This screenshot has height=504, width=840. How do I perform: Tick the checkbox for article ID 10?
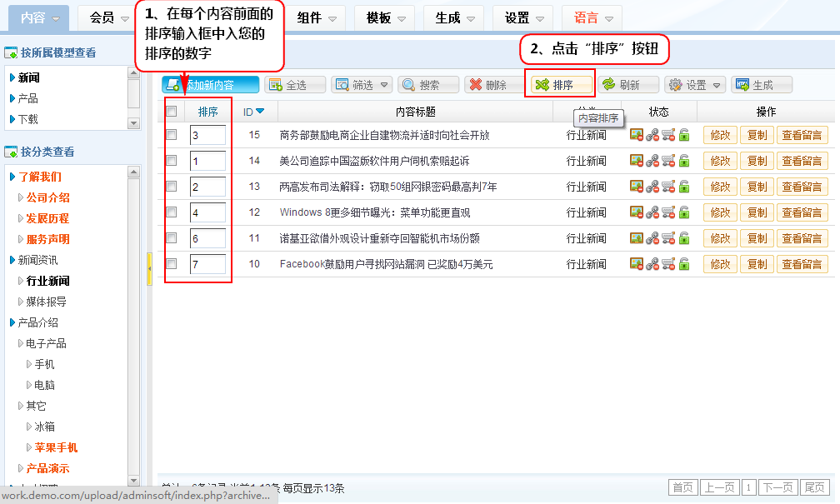tap(172, 264)
